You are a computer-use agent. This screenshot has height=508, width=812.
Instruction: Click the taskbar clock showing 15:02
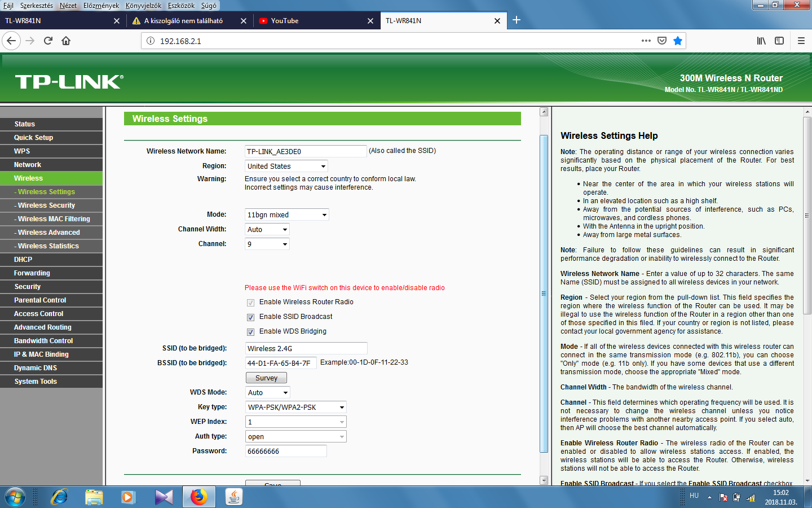[x=781, y=497]
